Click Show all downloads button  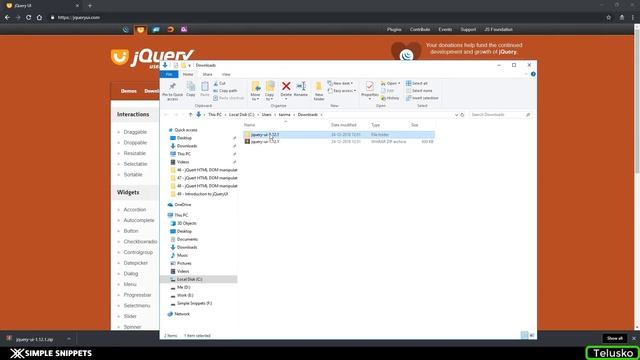614,338
